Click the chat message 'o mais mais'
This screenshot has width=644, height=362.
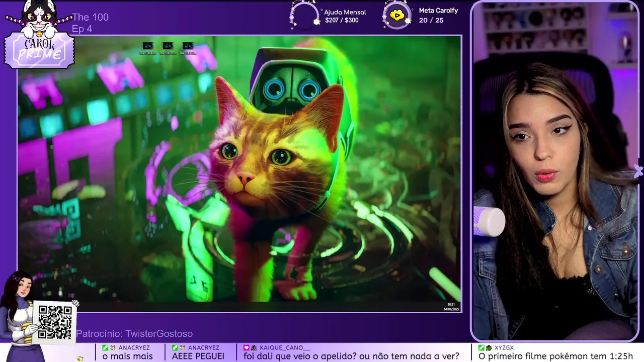[x=127, y=356]
